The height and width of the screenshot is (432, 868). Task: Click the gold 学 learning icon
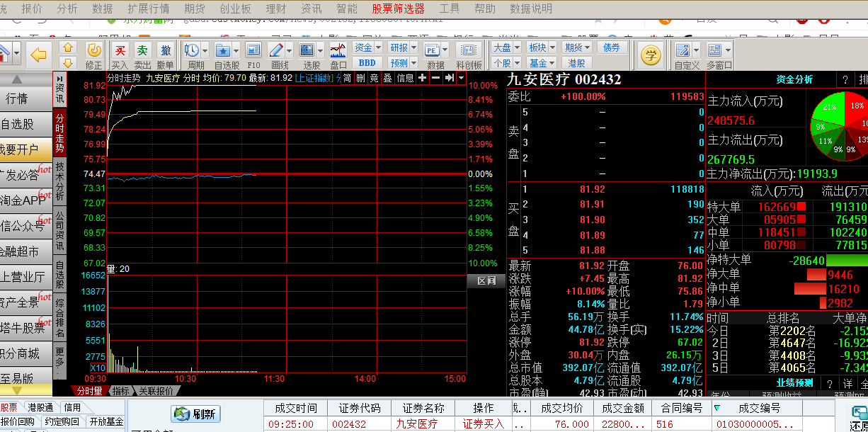pos(650,55)
